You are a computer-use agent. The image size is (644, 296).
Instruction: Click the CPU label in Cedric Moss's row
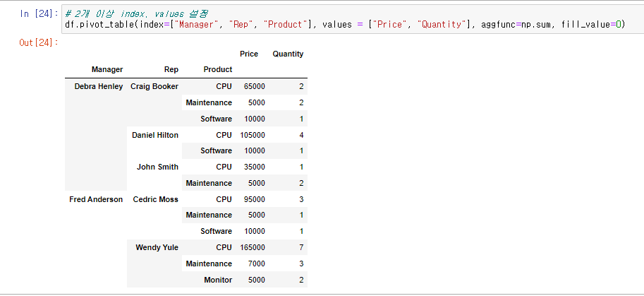pyautogui.click(x=224, y=199)
